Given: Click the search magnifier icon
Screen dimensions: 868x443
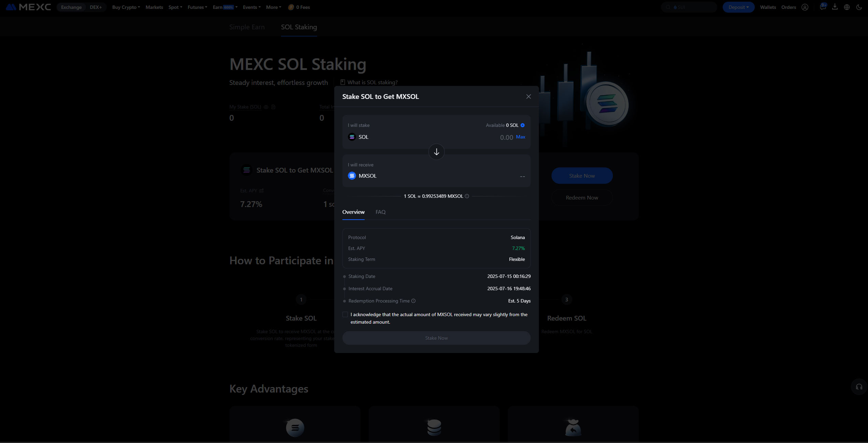Looking at the screenshot, I should [668, 7].
